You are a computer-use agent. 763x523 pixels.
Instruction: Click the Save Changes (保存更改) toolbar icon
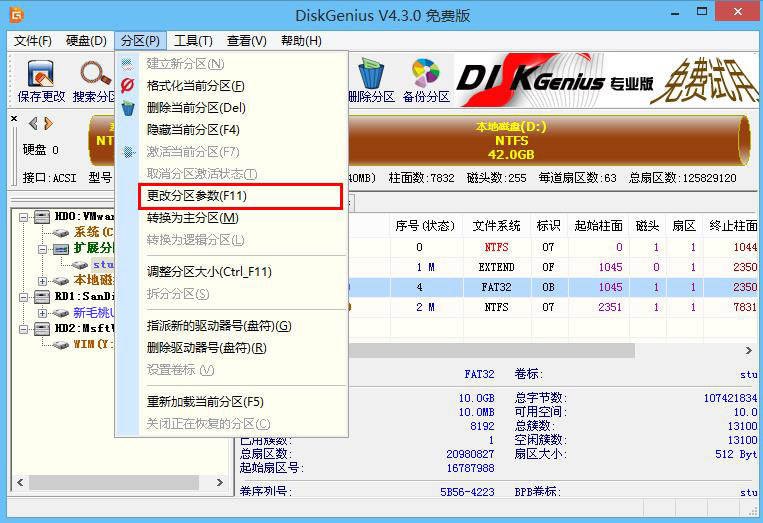coord(41,73)
